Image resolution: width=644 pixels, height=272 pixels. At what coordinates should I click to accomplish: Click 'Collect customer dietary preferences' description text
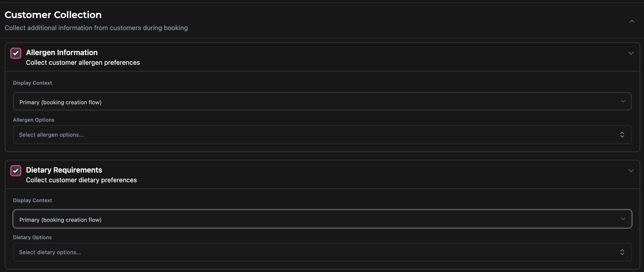[x=81, y=180]
